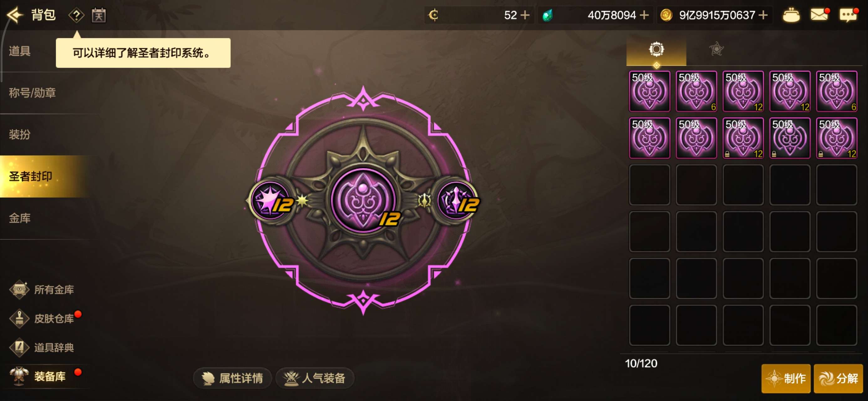Add green gems with plus button
Viewport: 868px width, 401px height.
coord(644,15)
